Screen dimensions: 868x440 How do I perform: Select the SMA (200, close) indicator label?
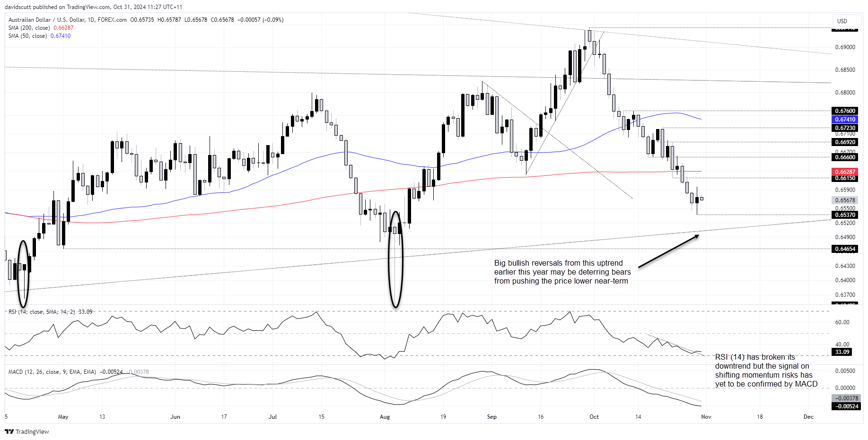(x=29, y=28)
